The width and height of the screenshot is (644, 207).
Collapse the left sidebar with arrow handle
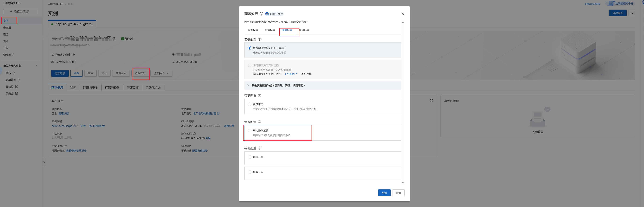point(44,162)
